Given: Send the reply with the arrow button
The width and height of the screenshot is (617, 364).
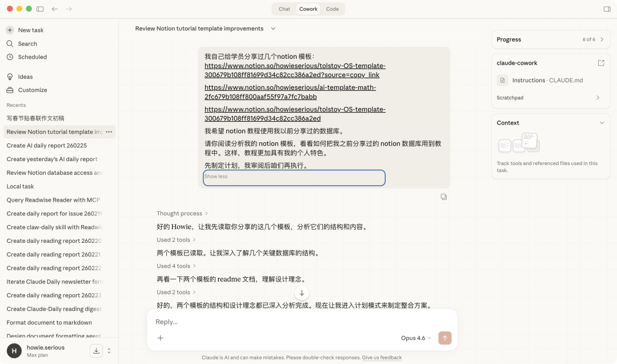Looking at the screenshot, I should (x=445, y=338).
